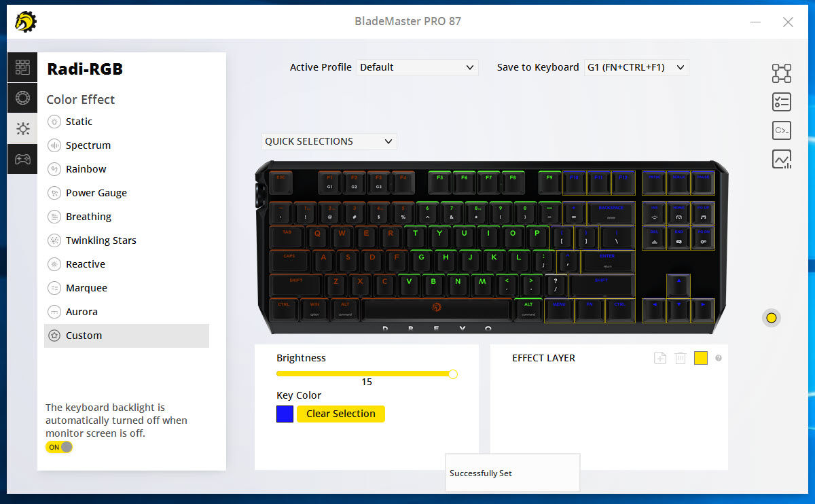The width and height of the screenshot is (815, 504).
Task: Click the yellow Effect Layer color swatch
Action: click(701, 358)
